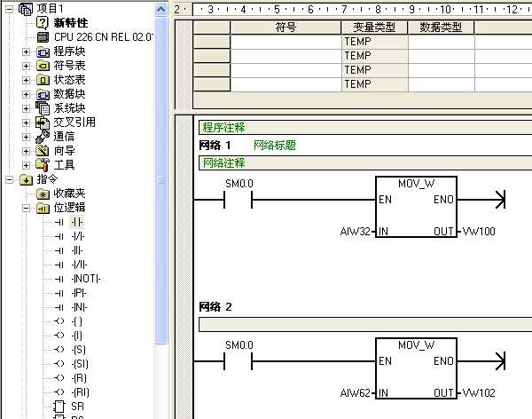Collapse the 位逻辑 tree node
Screen dimensions: 532x419
point(26,208)
